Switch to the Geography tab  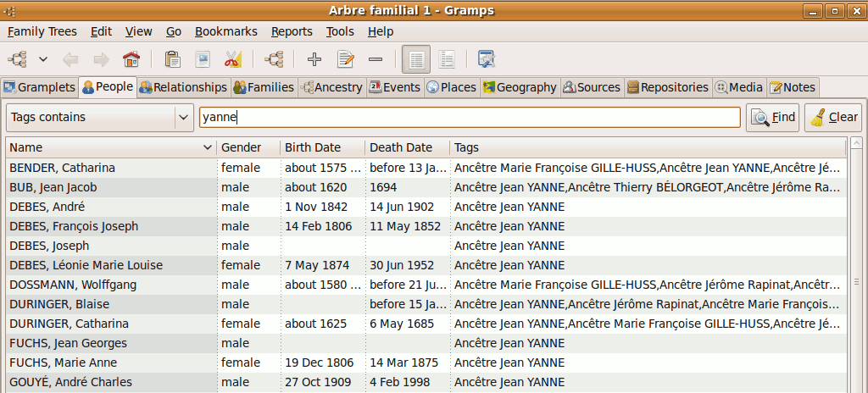tap(520, 87)
